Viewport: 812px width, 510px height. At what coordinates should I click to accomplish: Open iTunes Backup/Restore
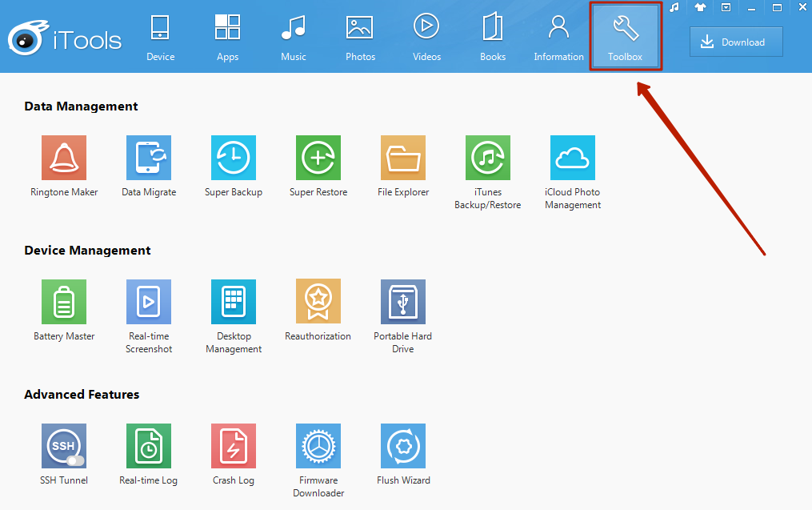coord(488,158)
